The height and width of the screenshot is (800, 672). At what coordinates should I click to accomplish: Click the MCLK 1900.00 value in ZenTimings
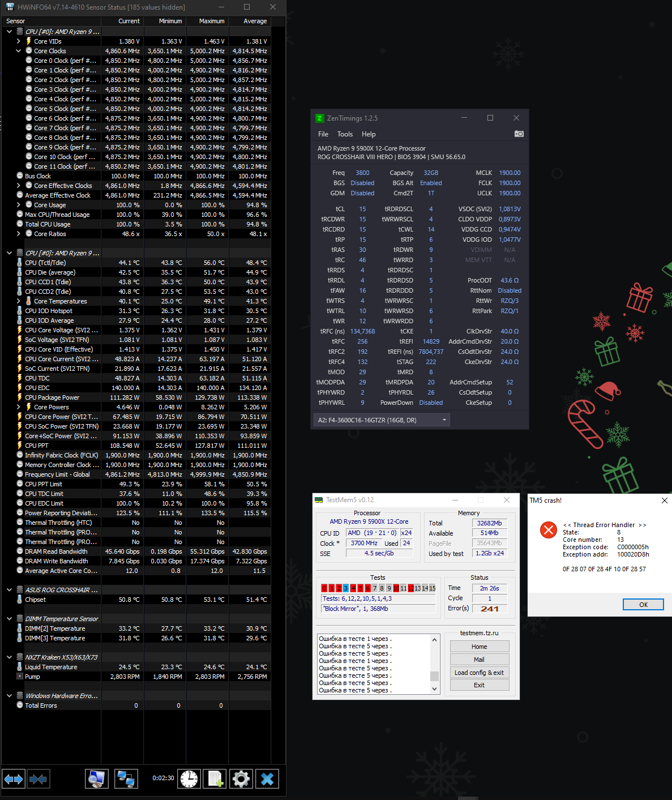click(x=510, y=173)
